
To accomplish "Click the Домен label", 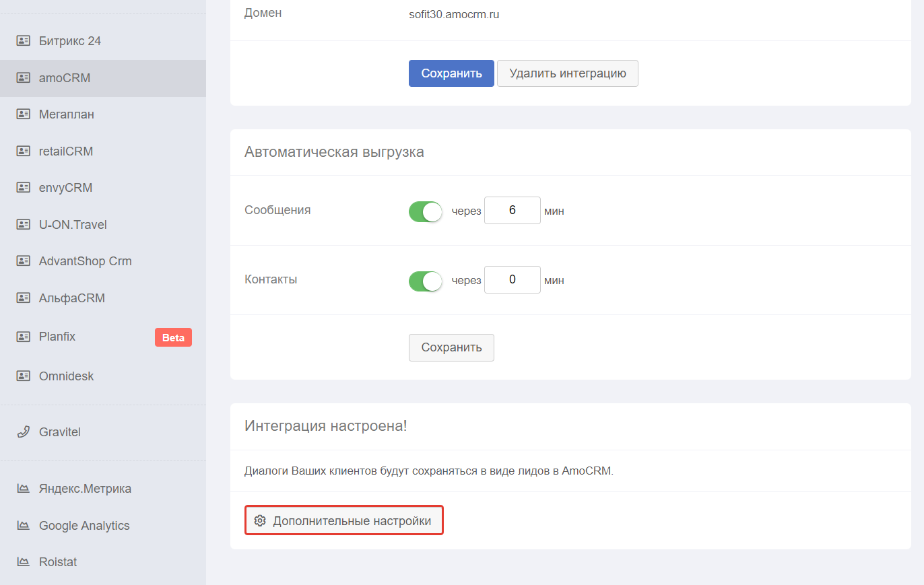I will [263, 12].
